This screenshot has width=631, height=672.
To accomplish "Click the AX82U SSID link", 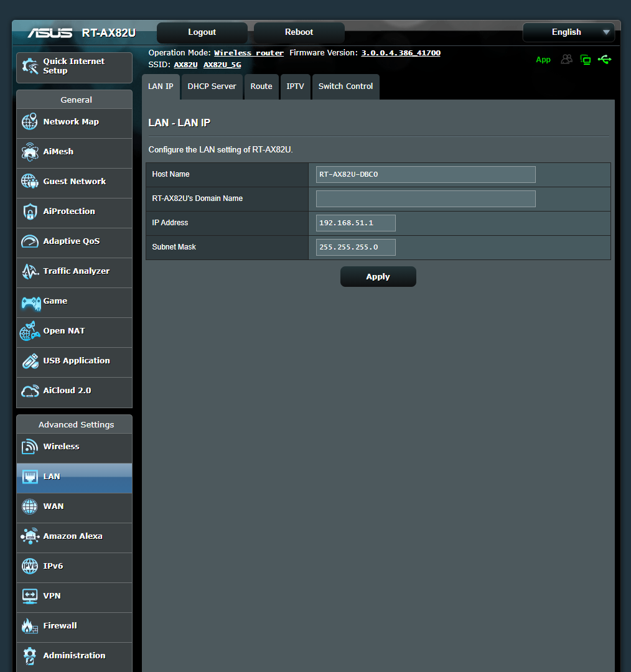I will pos(185,65).
